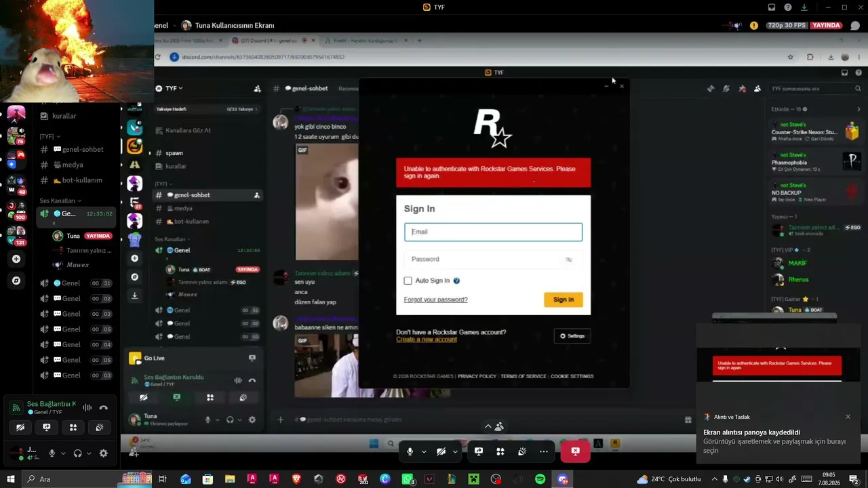This screenshot has height=488, width=868.
Task: Open soundboard in the stream control bar
Action: click(522, 451)
